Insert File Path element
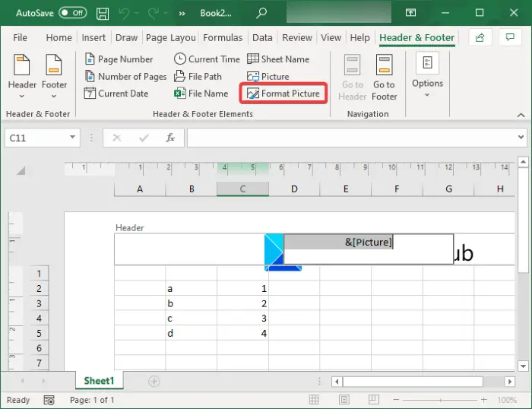The width and height of the screenshot is (532, 409). [x=198, y=76]
